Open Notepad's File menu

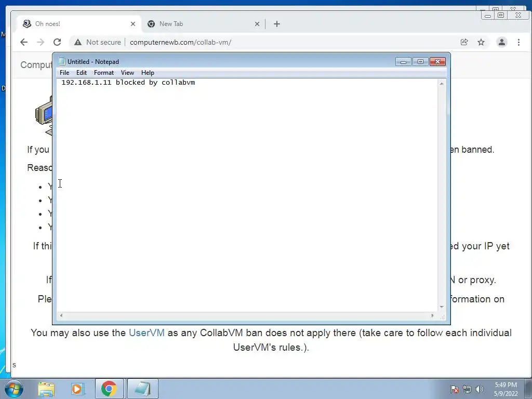click(64, 73)
